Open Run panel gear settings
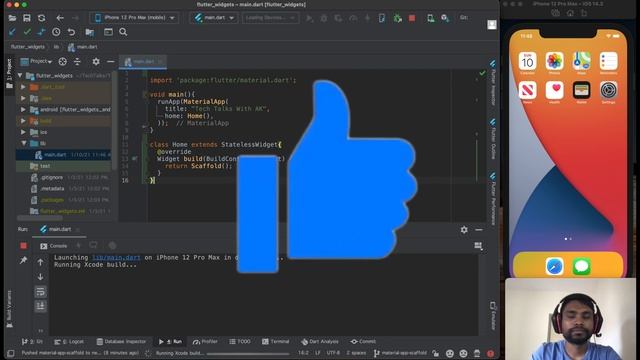 464,230
